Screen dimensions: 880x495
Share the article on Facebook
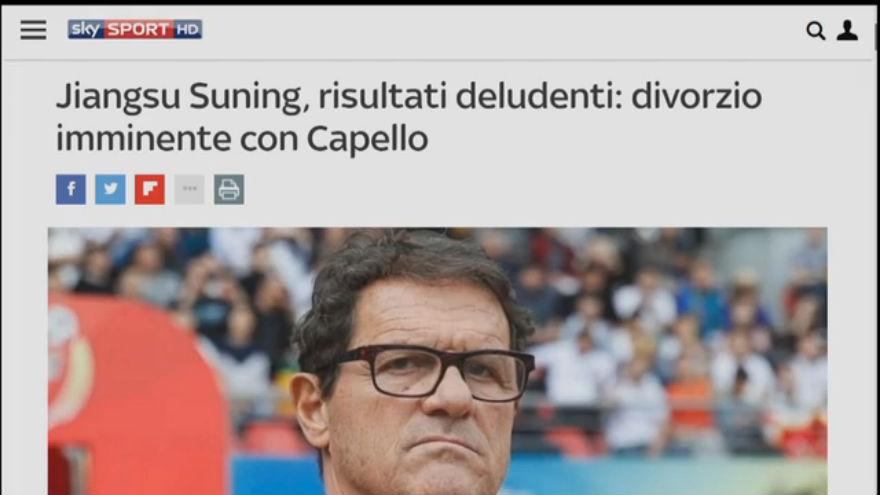pos(71,189)
